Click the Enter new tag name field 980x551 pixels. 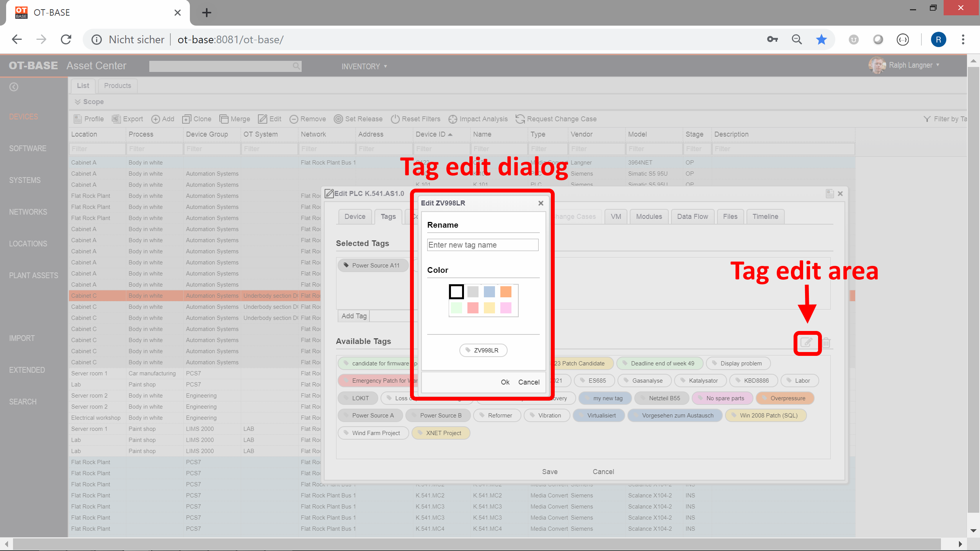483,245
